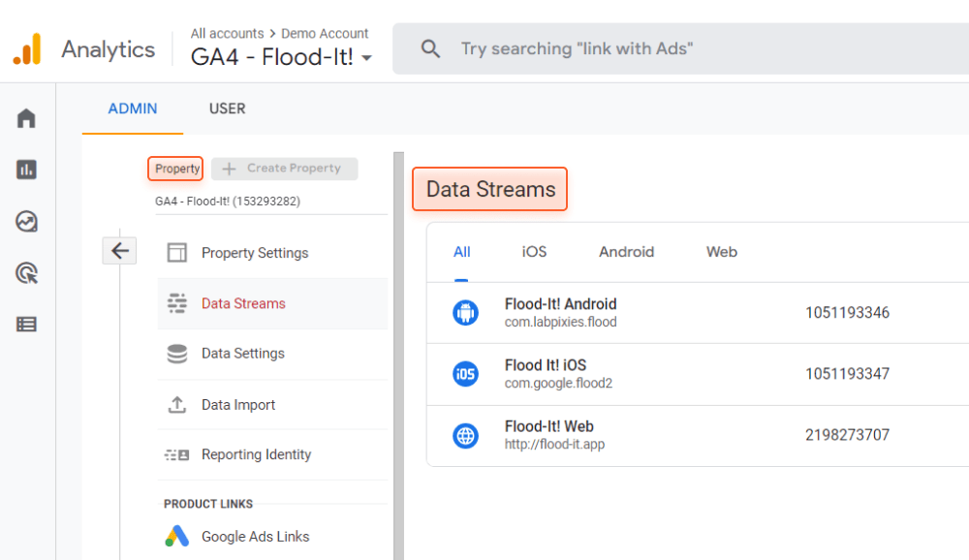969x560 pixels.
Task: Click the com.labpixies.flood package name
Action: tap(560, 322)
